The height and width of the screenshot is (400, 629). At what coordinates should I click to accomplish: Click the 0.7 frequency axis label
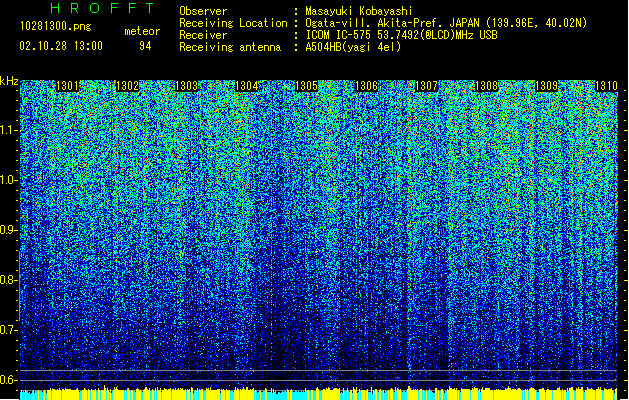pos(9,330)
